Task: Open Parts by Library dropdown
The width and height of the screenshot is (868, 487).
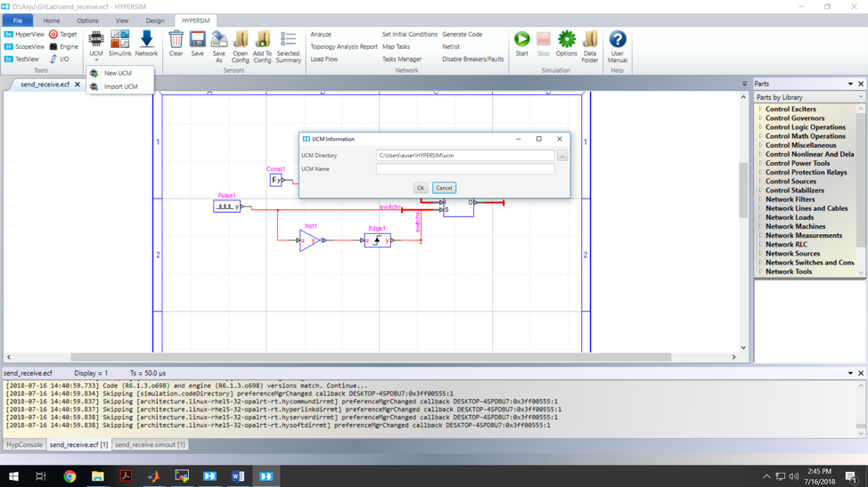Action: click(808, 97)
